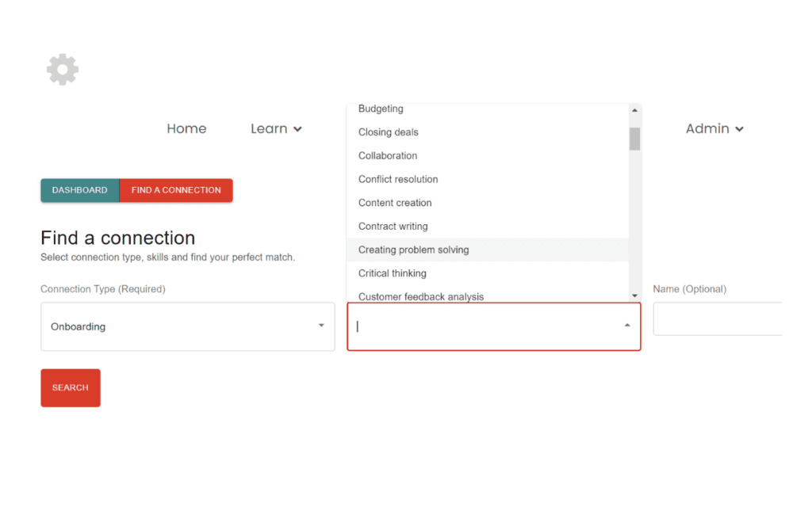Image resolution: width=812 pixels, height=511 pixels.
Task: Click the Admin chevron arrow
Action: [x=740, y=129]
